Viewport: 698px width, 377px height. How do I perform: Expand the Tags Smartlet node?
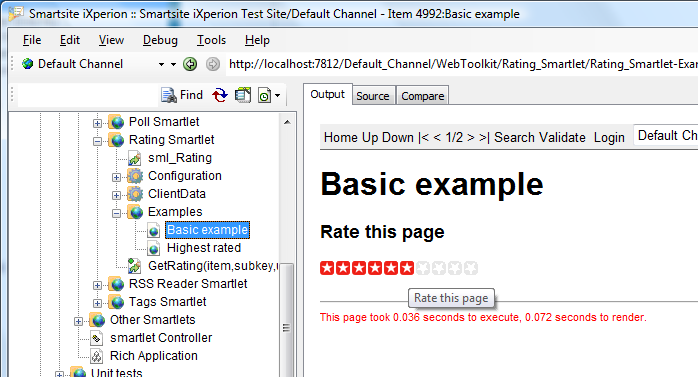pos(97,303)
